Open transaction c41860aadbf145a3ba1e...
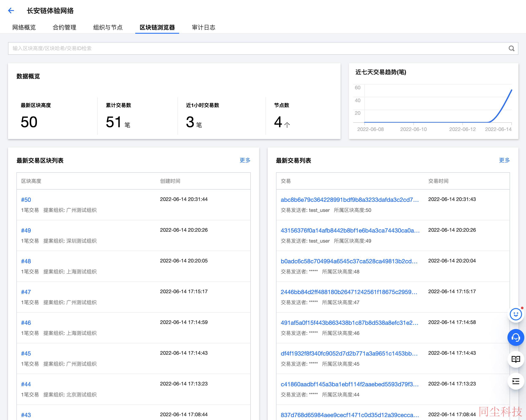 [x=350, y=384]
